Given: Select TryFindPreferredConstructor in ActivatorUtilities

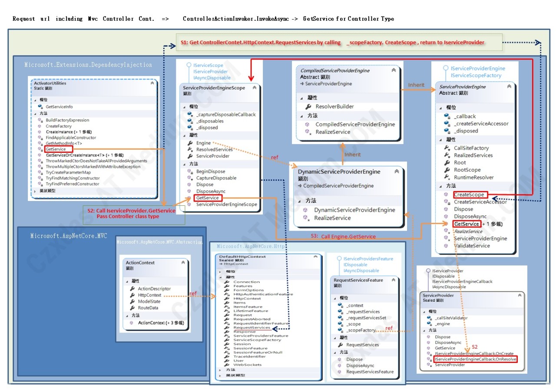Looking at the screenshot, I should (73, 184).
